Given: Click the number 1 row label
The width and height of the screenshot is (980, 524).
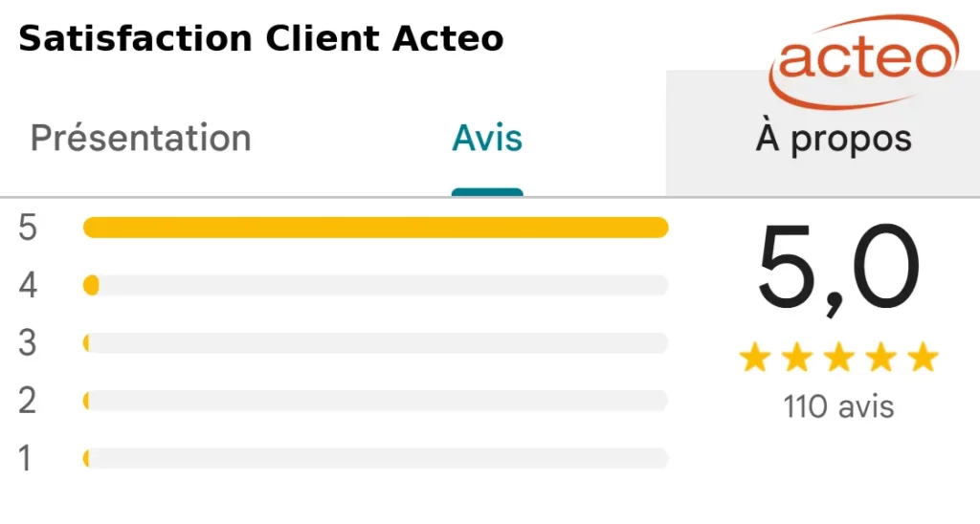Looking at the screenshot, I should click(x=26, y=459).
